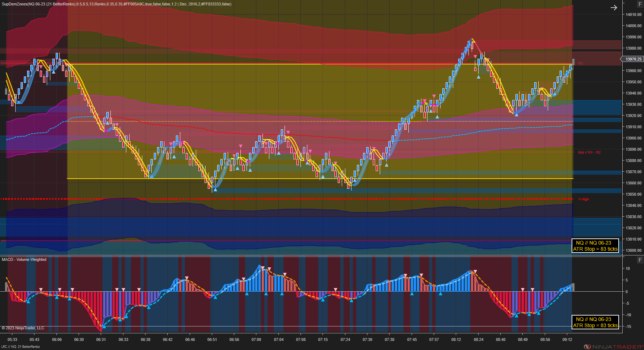
Task: Click the 14010.00 price axis label
Action: click(634, 14)
